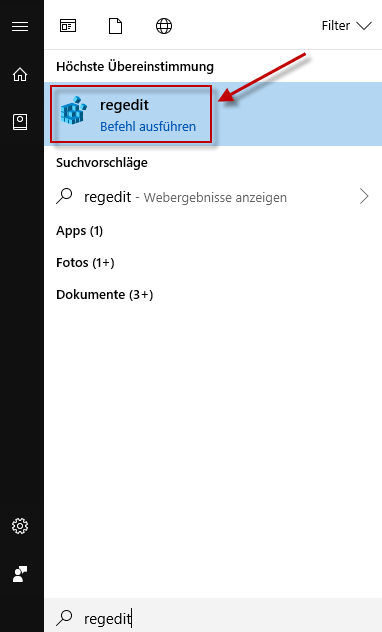Click the search magnifier in suggestions
This screenshot has height=632, width=382.
click(x=64, y=196)
